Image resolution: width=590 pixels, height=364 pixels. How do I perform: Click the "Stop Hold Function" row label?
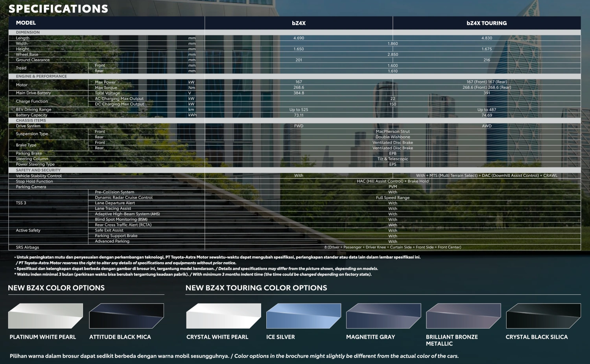[x=34, y=181]
